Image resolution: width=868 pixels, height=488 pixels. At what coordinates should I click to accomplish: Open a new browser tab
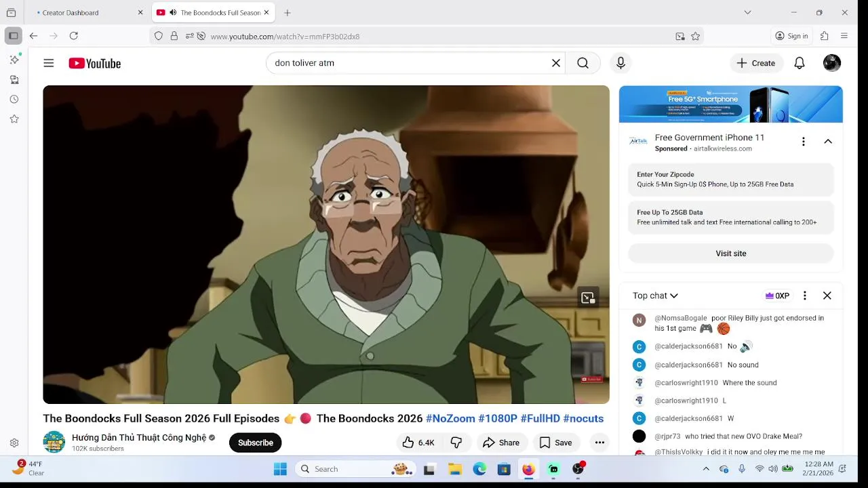[288, 12]
